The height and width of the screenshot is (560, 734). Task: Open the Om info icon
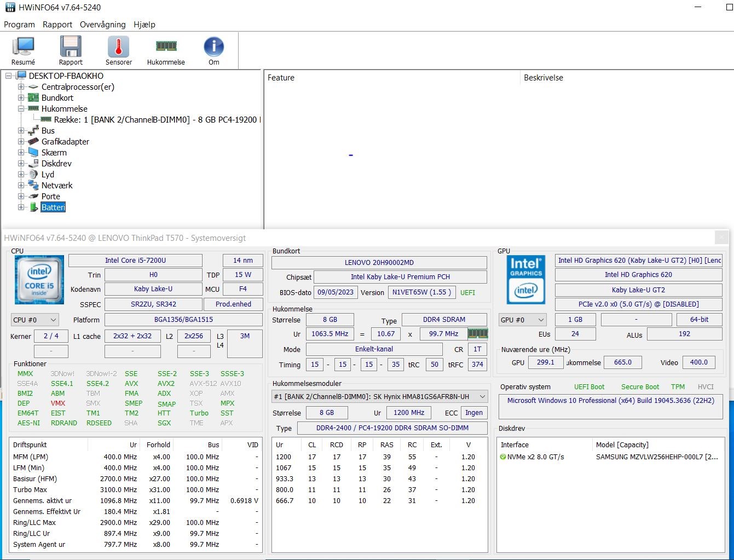click(x=213, y=47)
